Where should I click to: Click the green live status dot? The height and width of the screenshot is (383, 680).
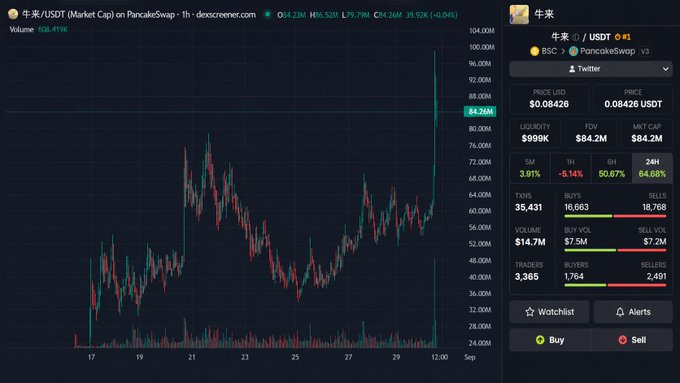click(x=268, y=14)
